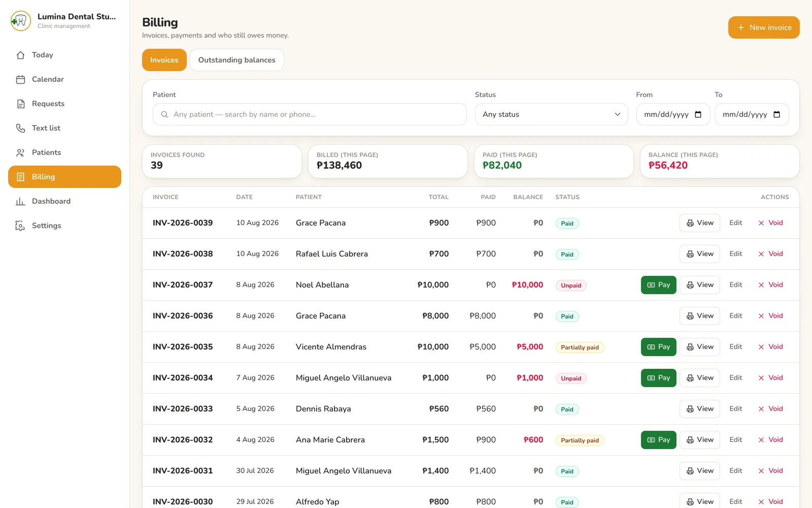Image resolution: width=812 pixels, height=508 pixels.
Task: Click the printer icon for INV-2026-0039
Action: 690,223
